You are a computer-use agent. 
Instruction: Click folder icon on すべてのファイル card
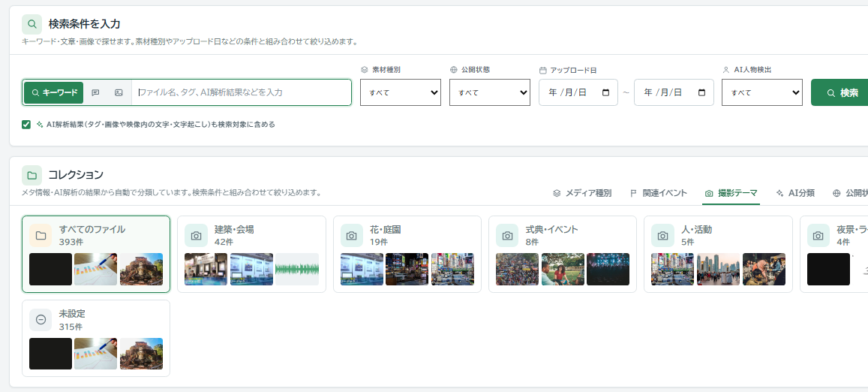click(x=41, y=235)
